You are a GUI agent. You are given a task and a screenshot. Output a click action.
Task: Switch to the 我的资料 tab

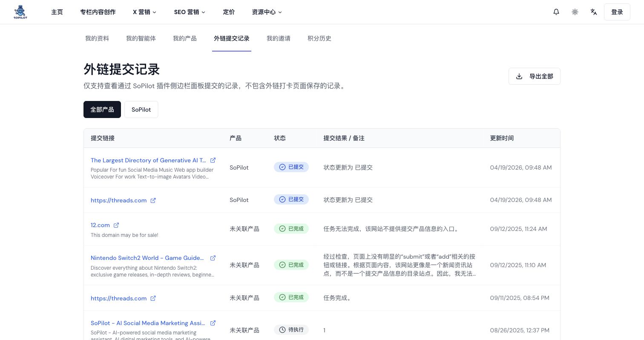(x=97, y=38)
